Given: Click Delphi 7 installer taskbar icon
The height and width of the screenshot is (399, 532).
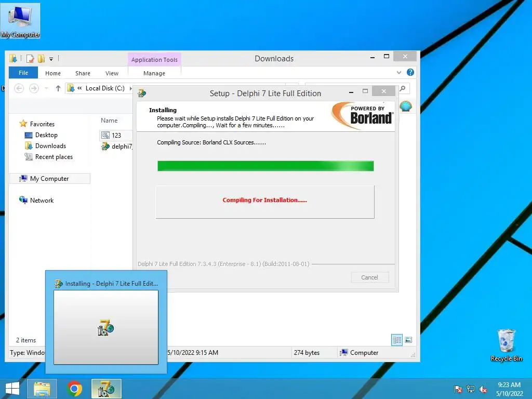Looking at the screenshot, I should click(106, 389).
